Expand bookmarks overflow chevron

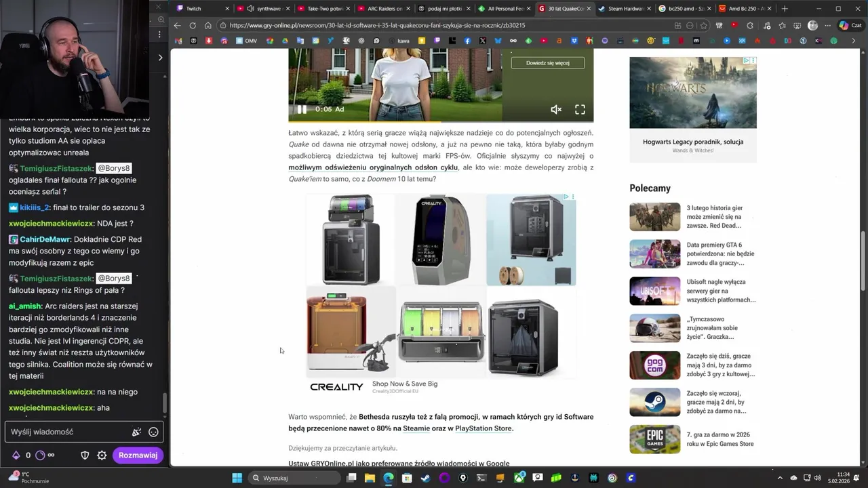point(854,41)
